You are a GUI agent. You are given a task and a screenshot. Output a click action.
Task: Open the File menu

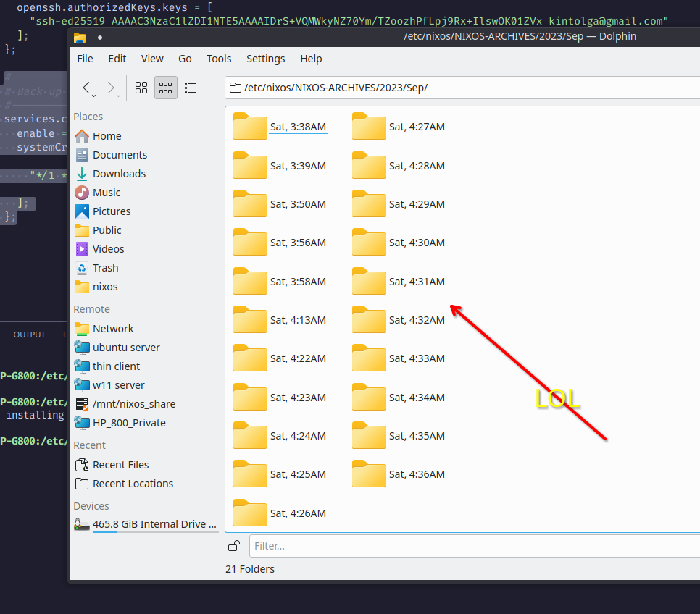click(85, 59)
